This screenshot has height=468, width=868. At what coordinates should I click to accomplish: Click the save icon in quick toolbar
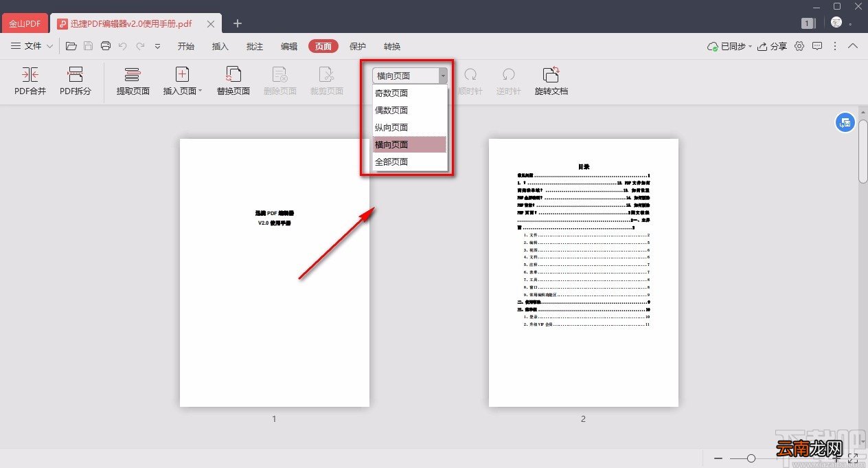[x=88, y=46]
